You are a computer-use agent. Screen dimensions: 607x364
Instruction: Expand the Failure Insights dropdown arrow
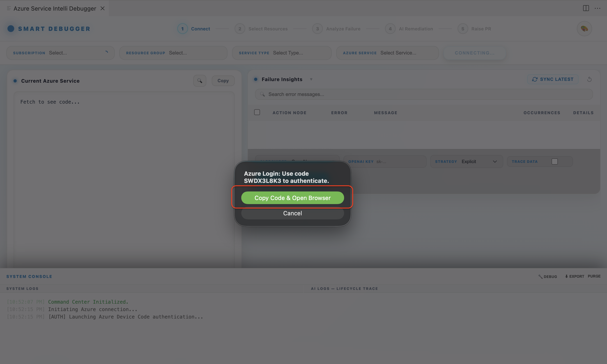pyautogui.click(x=311, y=79)
